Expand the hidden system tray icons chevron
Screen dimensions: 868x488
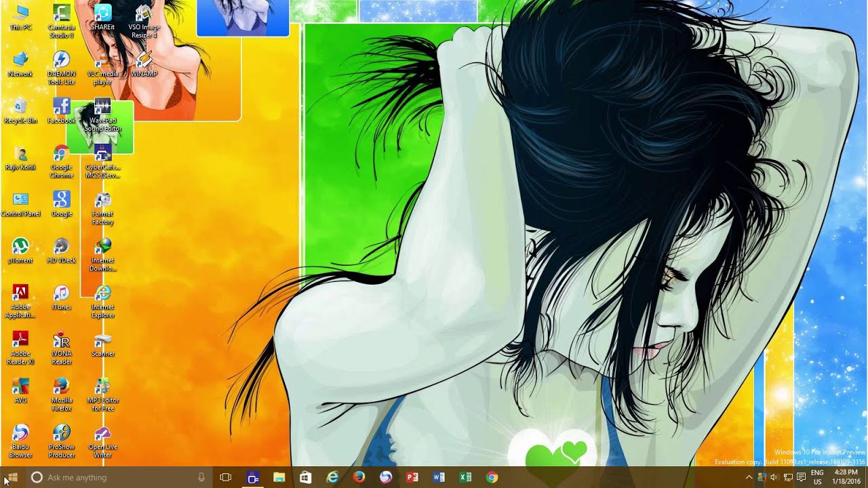pyautogui.click(x=749, y=477)
